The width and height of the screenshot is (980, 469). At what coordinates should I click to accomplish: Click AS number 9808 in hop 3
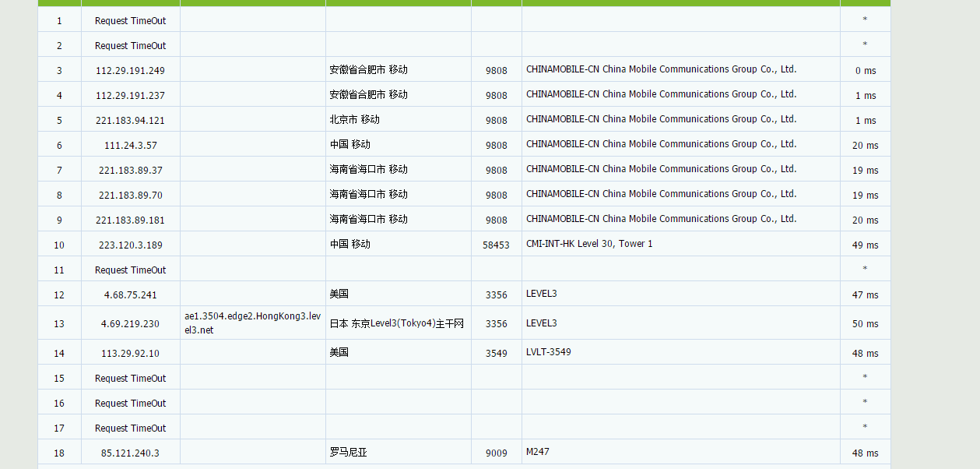pyautogui.click(x=496, y=70)
